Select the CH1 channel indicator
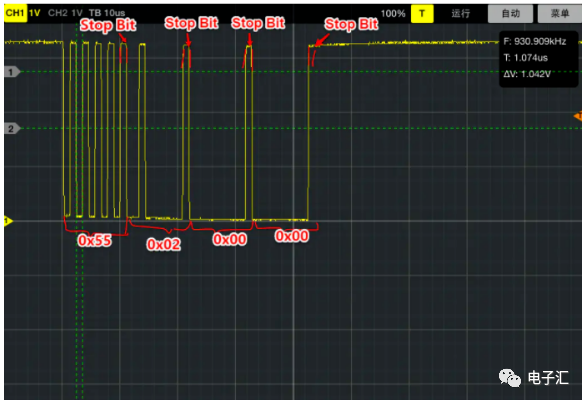588x404 pixels. click(15, 13)
